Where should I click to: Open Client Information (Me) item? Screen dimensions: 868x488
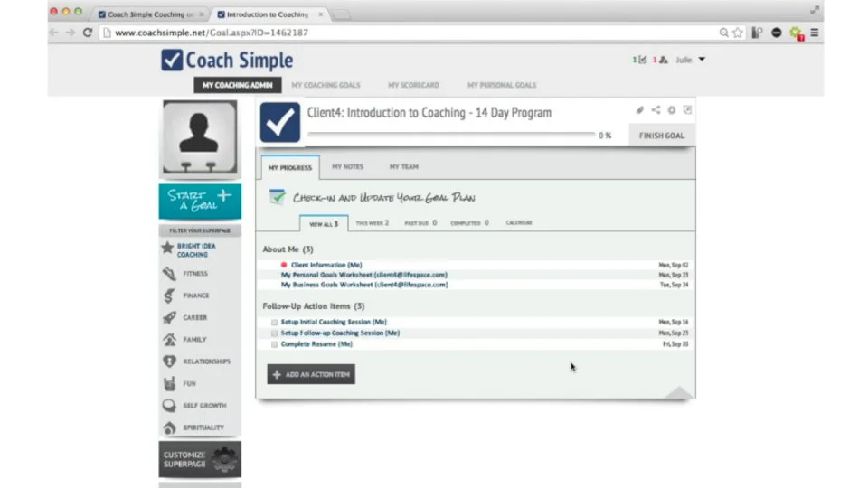coord(326,265)
